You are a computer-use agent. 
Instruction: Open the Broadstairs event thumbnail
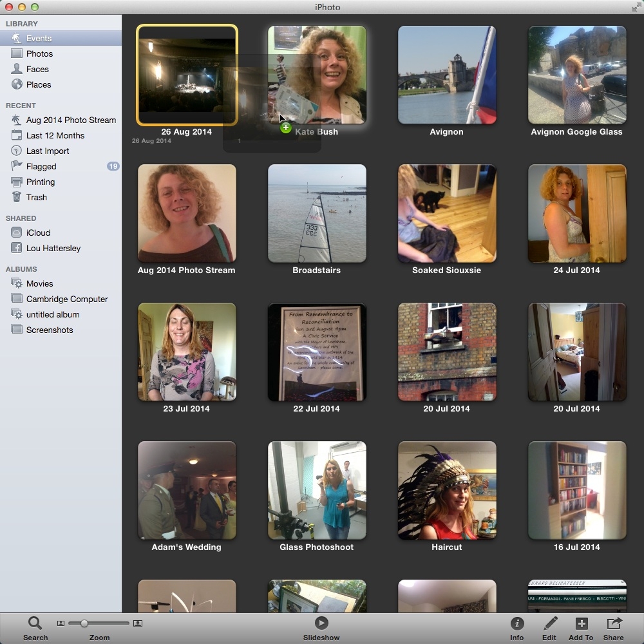(317, 213)
